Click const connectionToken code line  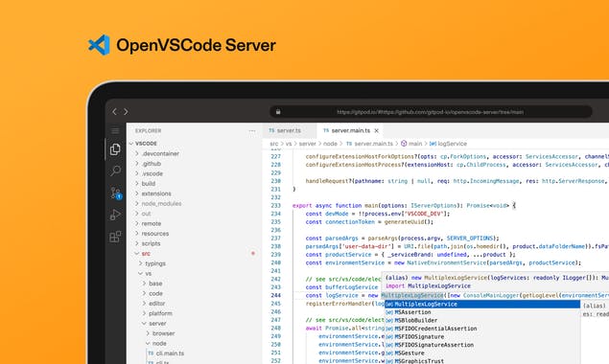click(x=369, y=222)
